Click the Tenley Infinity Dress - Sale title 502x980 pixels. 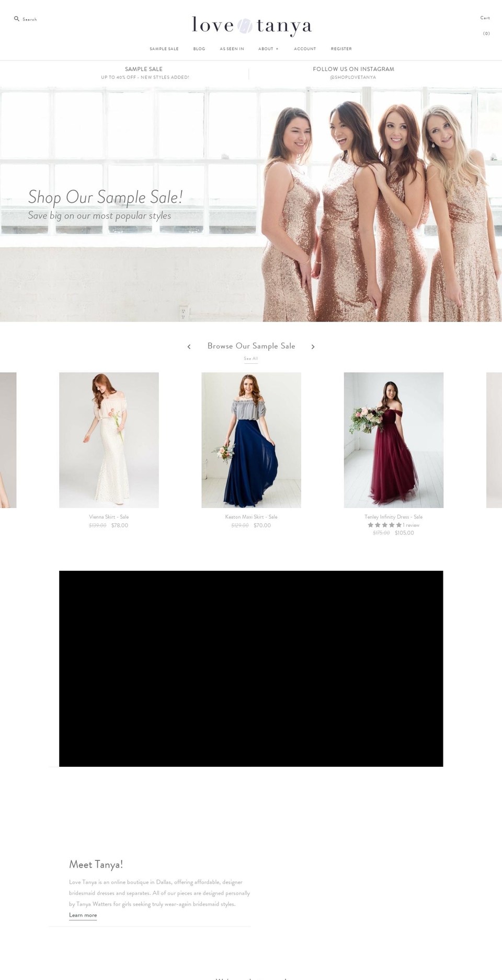click(393, 517)
